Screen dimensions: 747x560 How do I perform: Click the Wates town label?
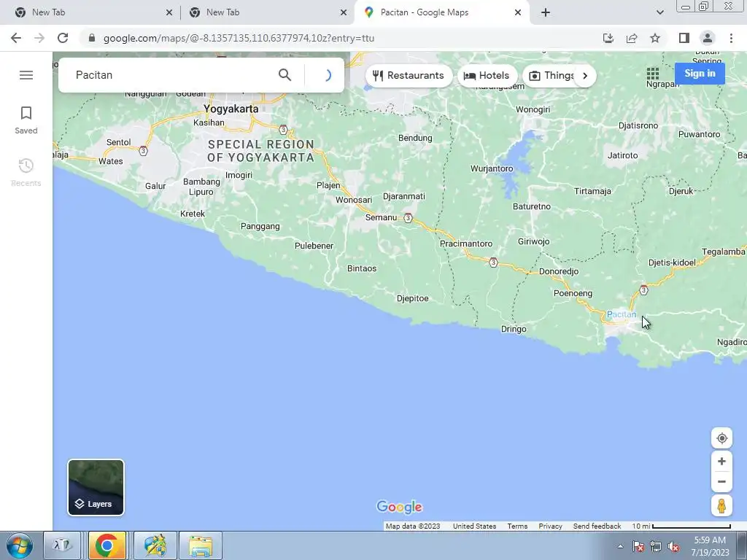coord(111,161)
